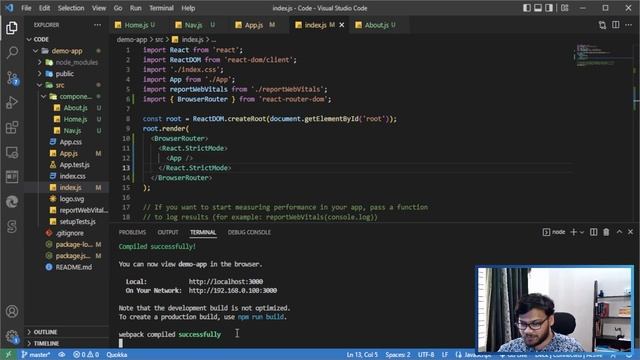
Task: Open the Search view in activity bar
Action: 12,52
